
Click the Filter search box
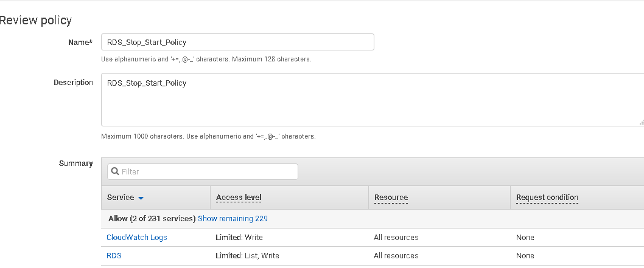[207, 171]
